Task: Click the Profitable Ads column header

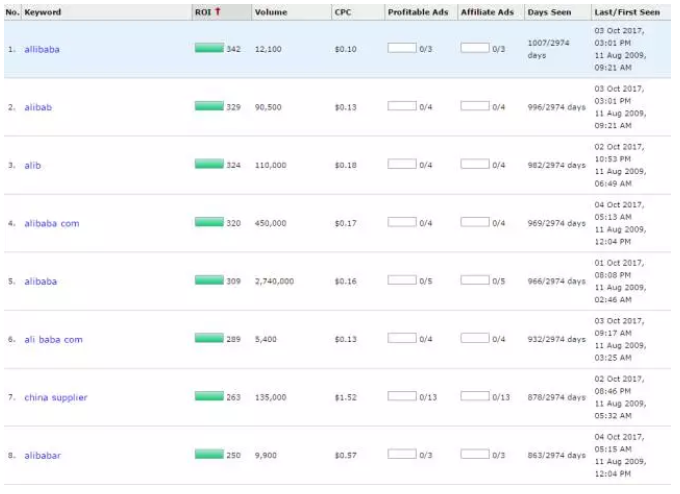Action: pyautogui.click(x=415, y=12)
